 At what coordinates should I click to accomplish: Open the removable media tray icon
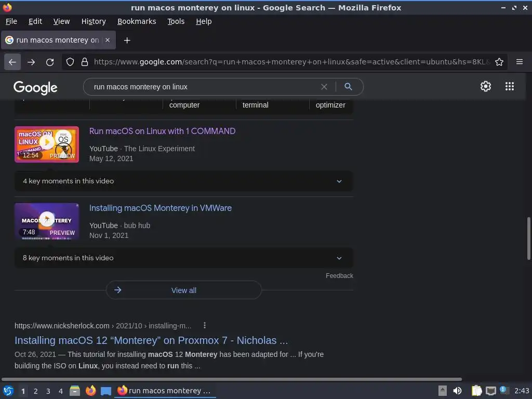[443, 391]
